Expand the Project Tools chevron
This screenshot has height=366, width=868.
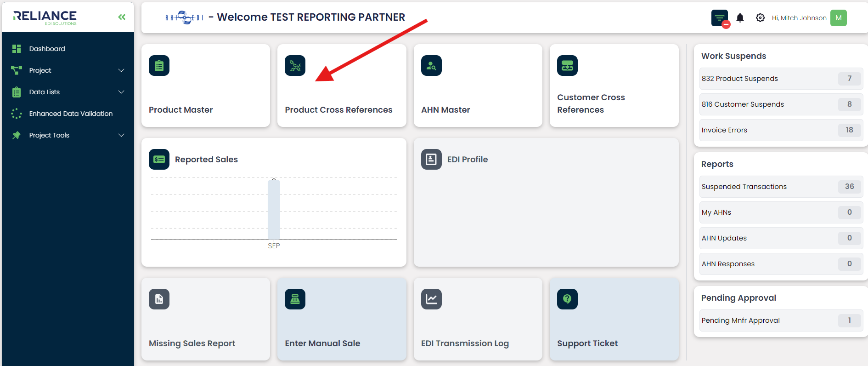coord(121,135)
